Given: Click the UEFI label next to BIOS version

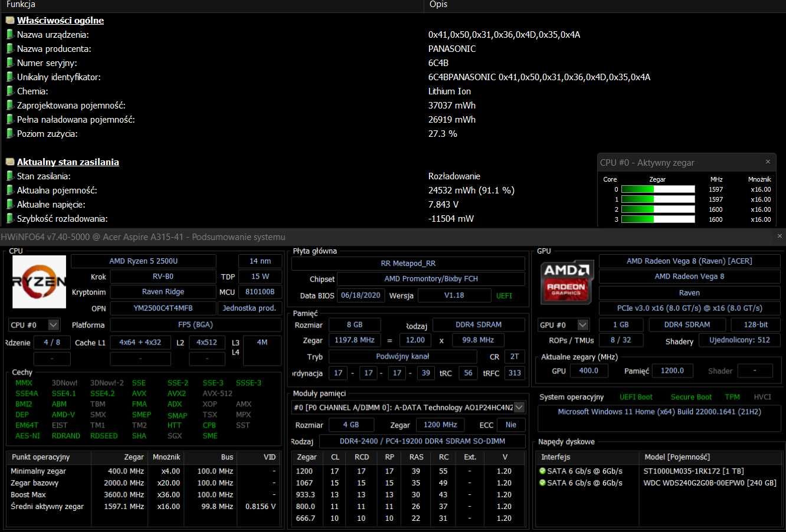Looking at the screenshot, I should (x=505, y=295).
